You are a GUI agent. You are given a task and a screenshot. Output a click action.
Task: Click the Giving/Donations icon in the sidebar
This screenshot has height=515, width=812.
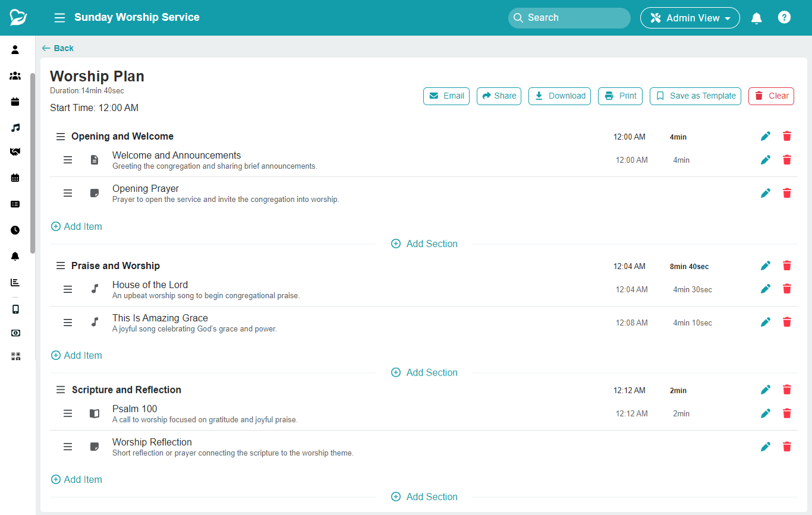tap(15, 333)
